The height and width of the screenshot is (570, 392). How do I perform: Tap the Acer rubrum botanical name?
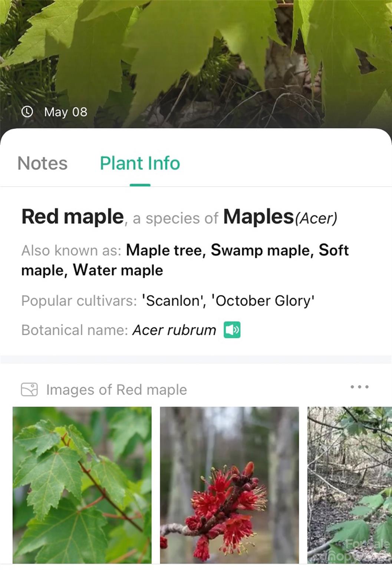(x=174, y=330)
